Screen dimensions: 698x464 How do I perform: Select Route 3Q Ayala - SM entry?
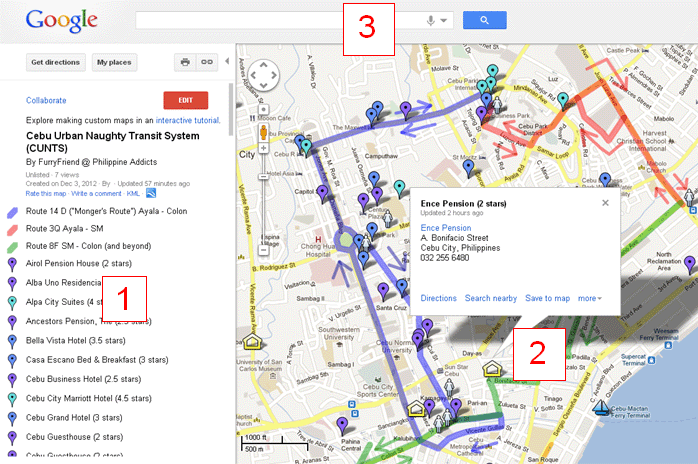(x=65, y=228)
